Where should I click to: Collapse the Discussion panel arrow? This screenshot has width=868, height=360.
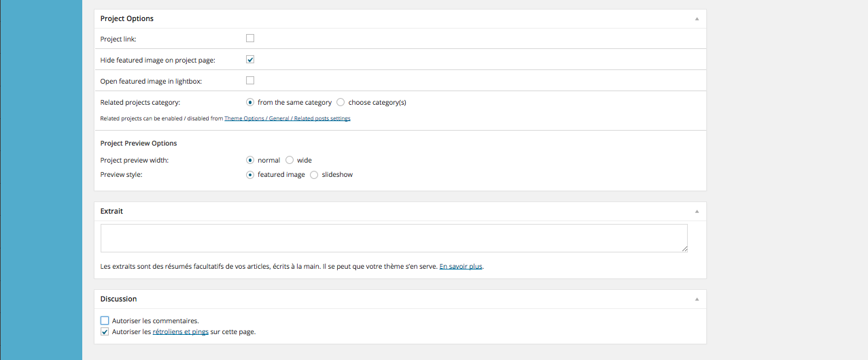point(697,299)
